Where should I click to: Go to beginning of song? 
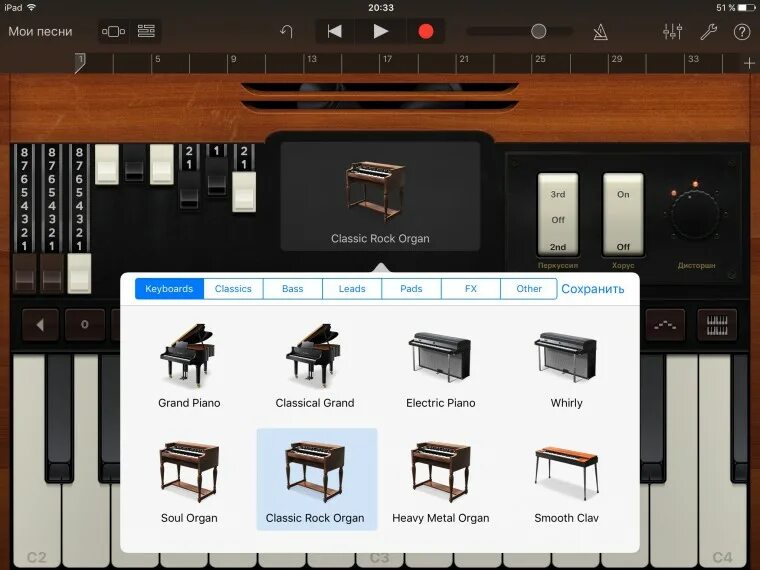[335, 32]
